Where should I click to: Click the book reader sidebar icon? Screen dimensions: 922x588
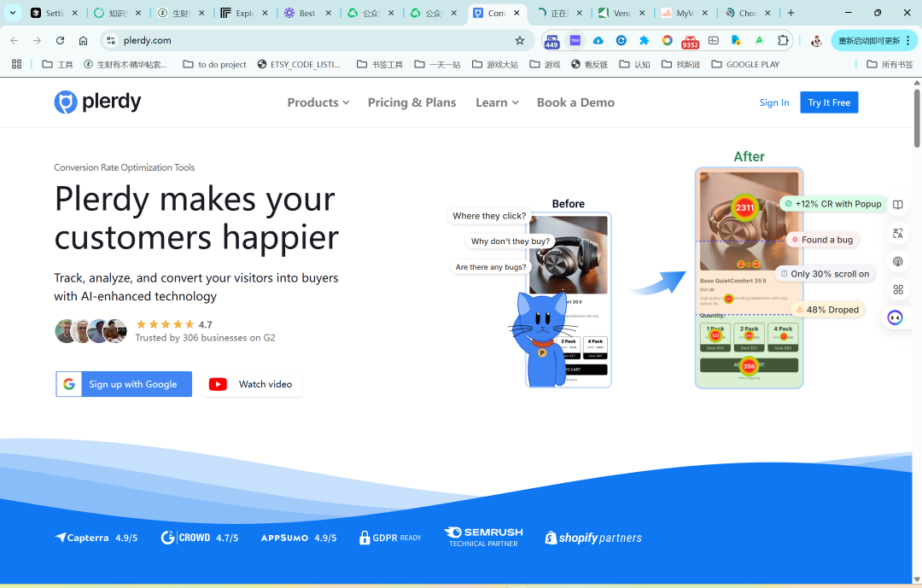coord(898,205)
